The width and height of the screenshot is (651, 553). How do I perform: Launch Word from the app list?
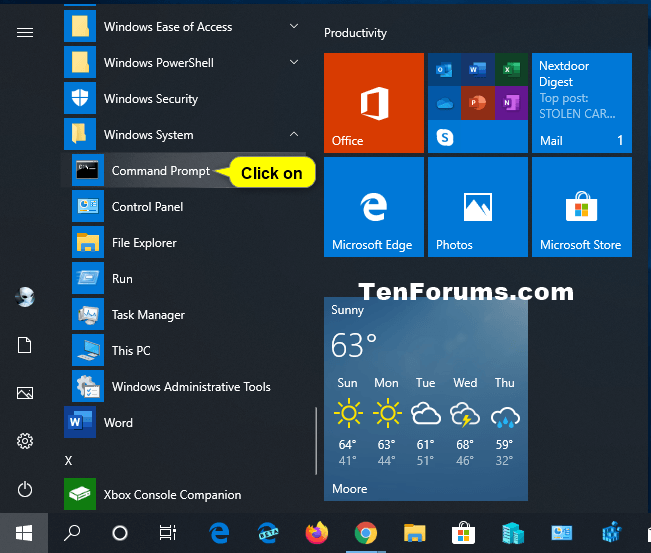click(184, 423)
